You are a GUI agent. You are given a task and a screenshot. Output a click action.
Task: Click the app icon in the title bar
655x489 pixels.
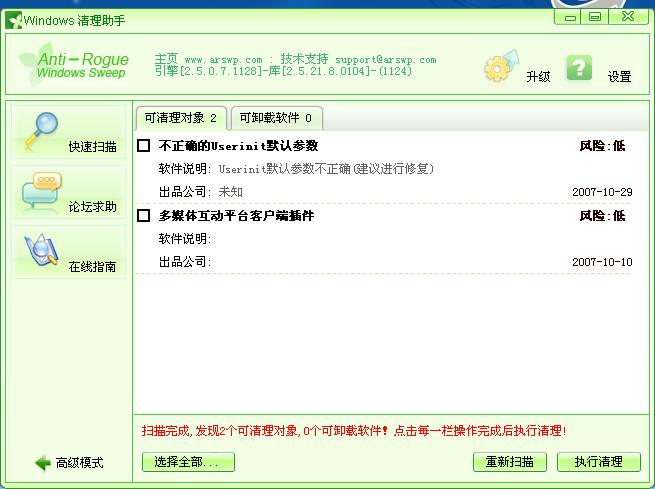tap(13, 17)
